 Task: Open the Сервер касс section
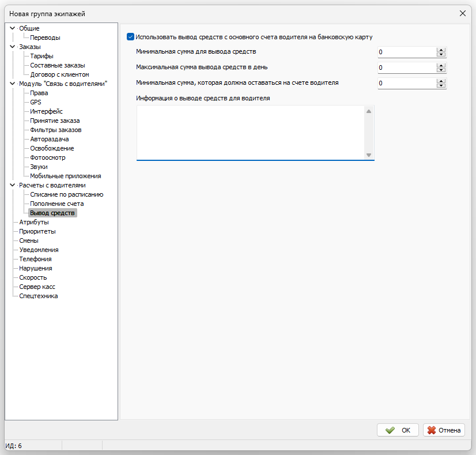pyautogui.click(x=37, y=287)
